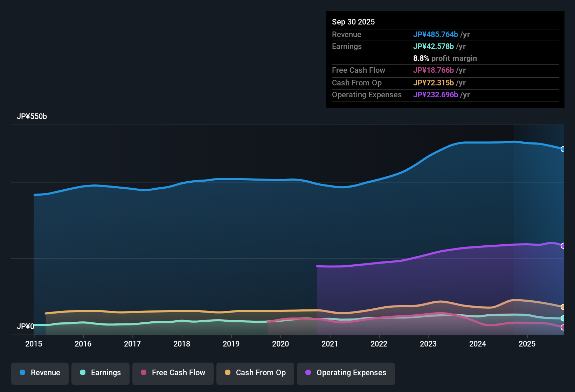Toggle Free Cash Flow series visibility
Screen dimensions: 575x392
[173, 373]
